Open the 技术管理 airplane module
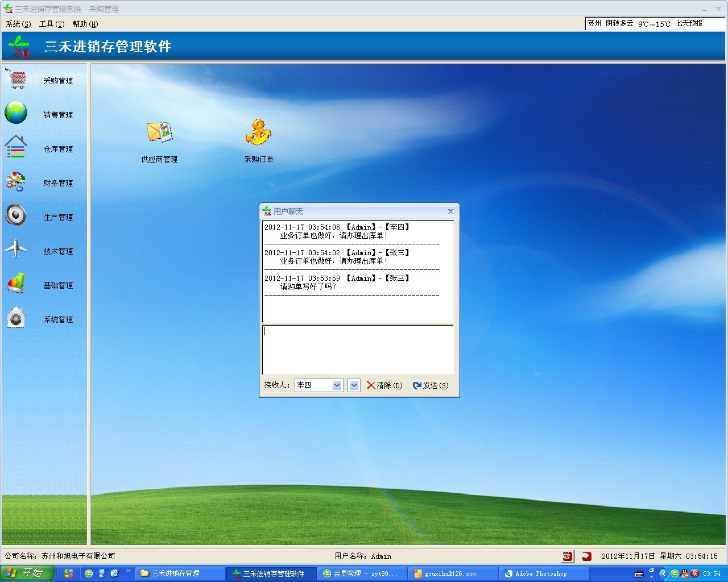Viewport: 728px width, 582px height. [40, 251]
